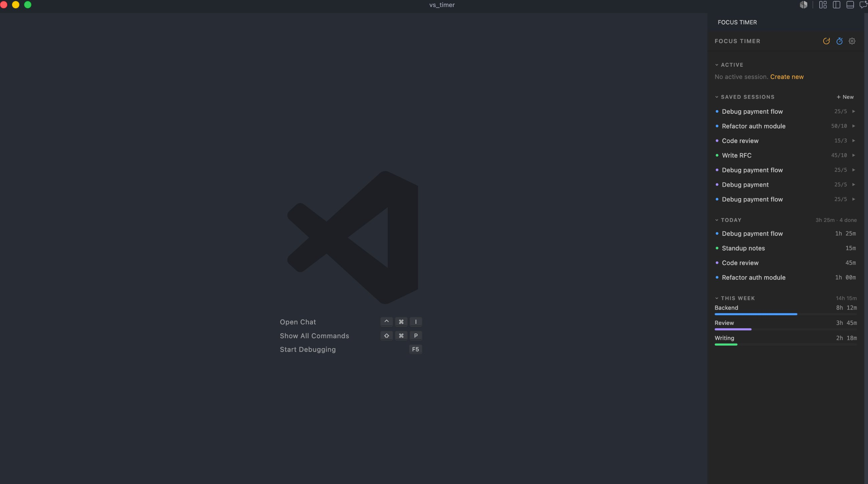
Task: Click the Review weekly progress bar
Action: (786, 329)
